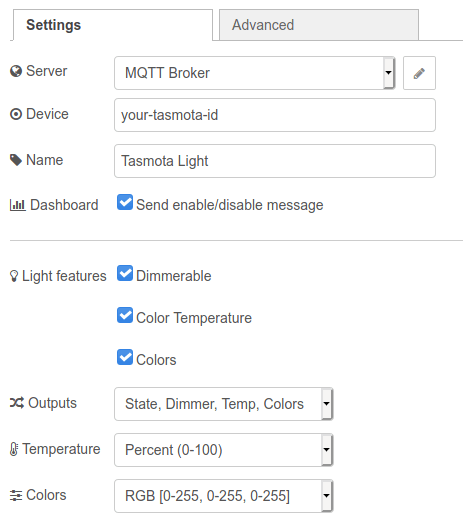Click the 'Dimmerable' label text
The width and height of the screenshot is (463, 522).
[x=174, y=276]
